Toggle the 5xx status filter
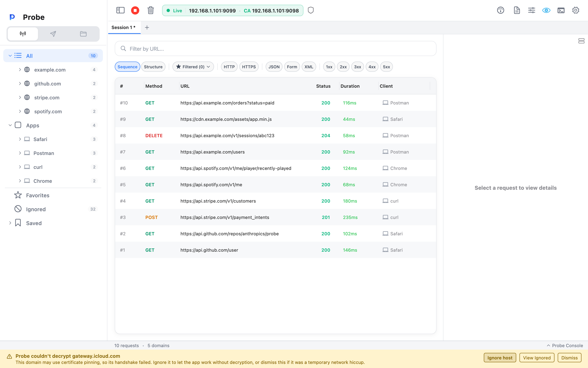 [386, 67]
